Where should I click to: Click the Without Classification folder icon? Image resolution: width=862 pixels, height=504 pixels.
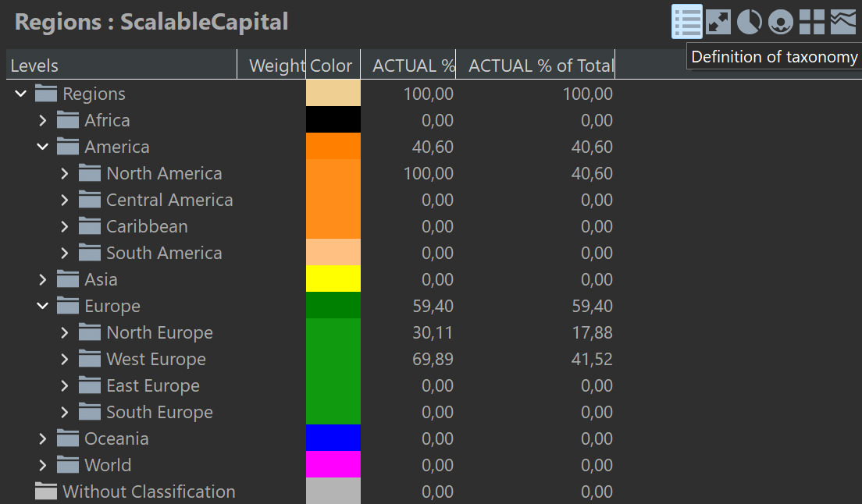[46, 492]
